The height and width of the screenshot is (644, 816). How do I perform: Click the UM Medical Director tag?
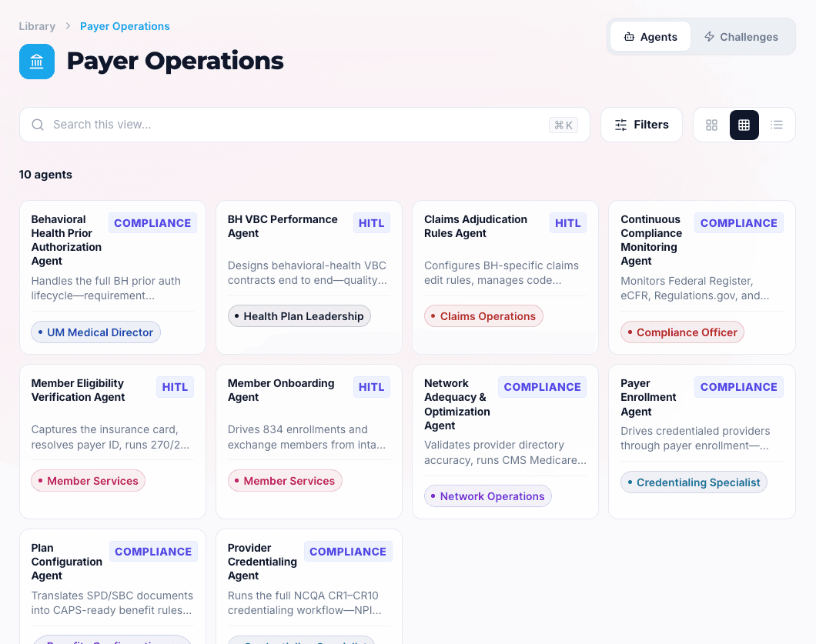95,332
